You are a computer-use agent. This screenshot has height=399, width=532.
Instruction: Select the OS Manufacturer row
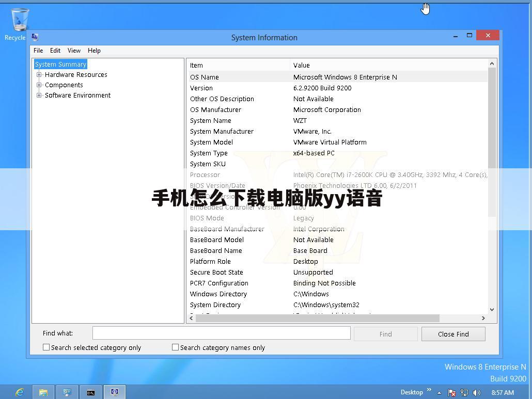(x=338, y=109)
